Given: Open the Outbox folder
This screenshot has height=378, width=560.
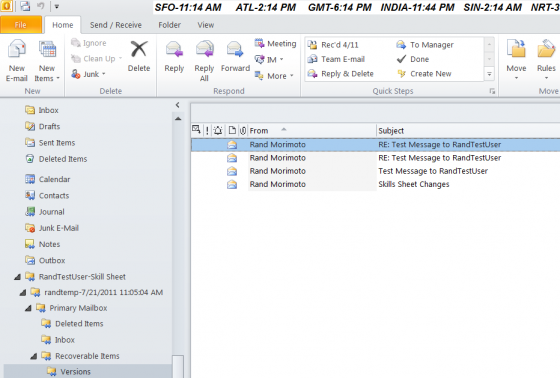Looking at the screenshot, I should click(x=45, y=260).
